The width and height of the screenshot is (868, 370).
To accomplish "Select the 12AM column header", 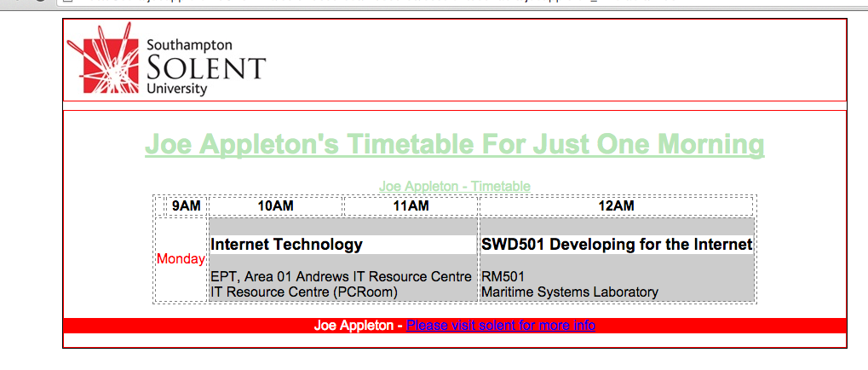I will click(x=616, y=206).
